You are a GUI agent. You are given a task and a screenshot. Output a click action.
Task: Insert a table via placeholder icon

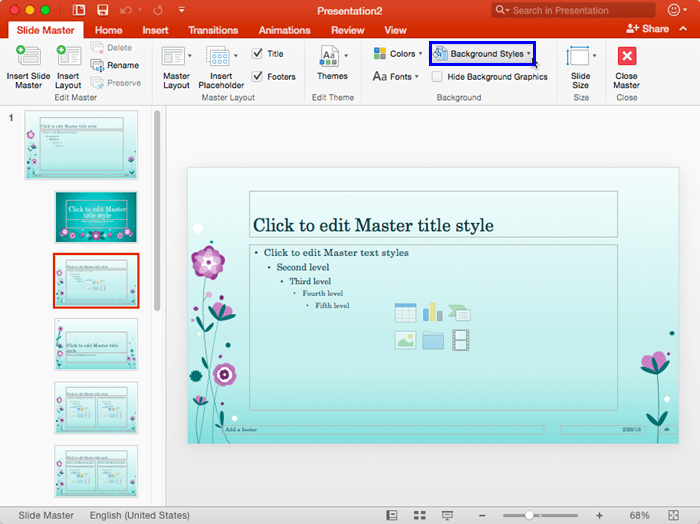(405, 312)
